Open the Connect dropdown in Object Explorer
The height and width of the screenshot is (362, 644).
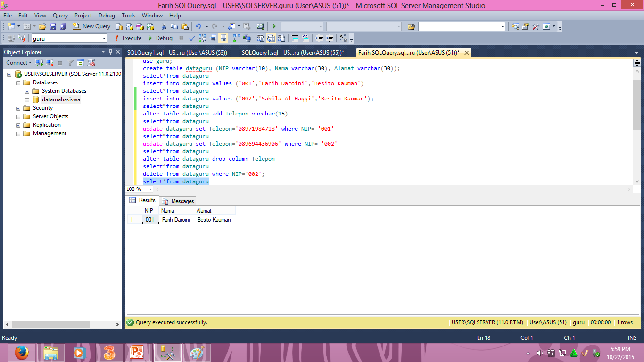click(19, 63)
